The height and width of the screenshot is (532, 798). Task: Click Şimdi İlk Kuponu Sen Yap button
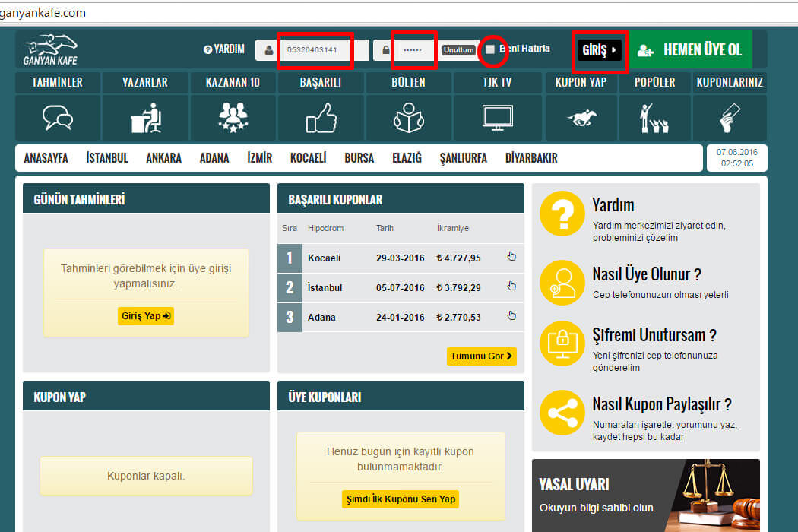coord(401,499)
